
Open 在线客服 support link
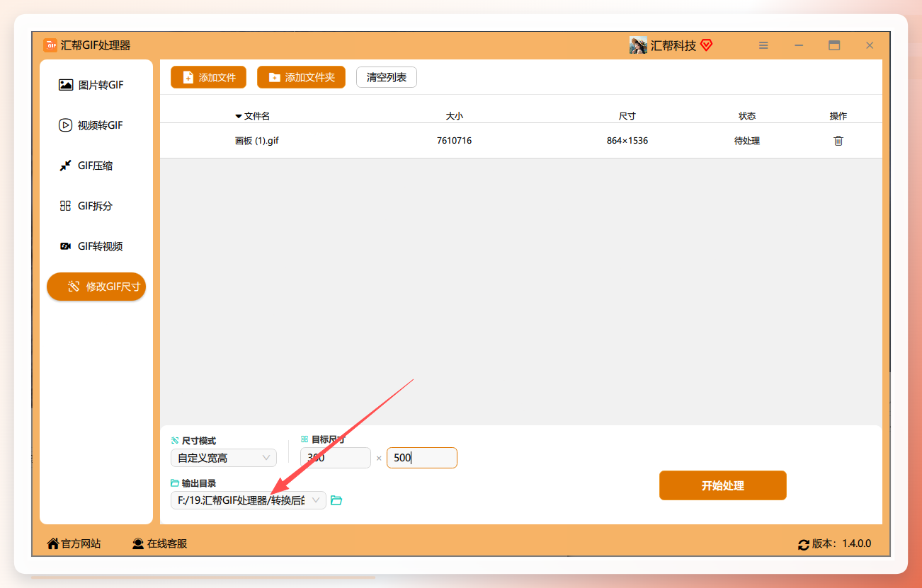pos(160,543)
